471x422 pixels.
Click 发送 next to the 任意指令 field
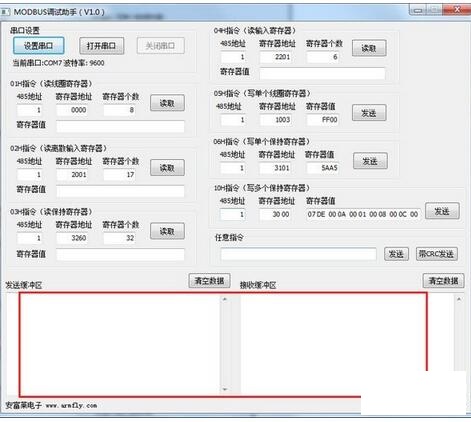click(x=396, y=254)
